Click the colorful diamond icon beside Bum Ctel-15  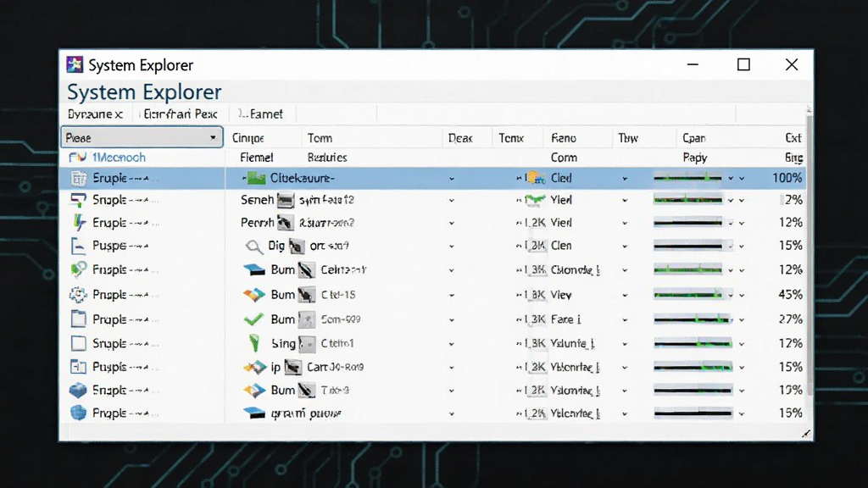(x=254, y=295)
